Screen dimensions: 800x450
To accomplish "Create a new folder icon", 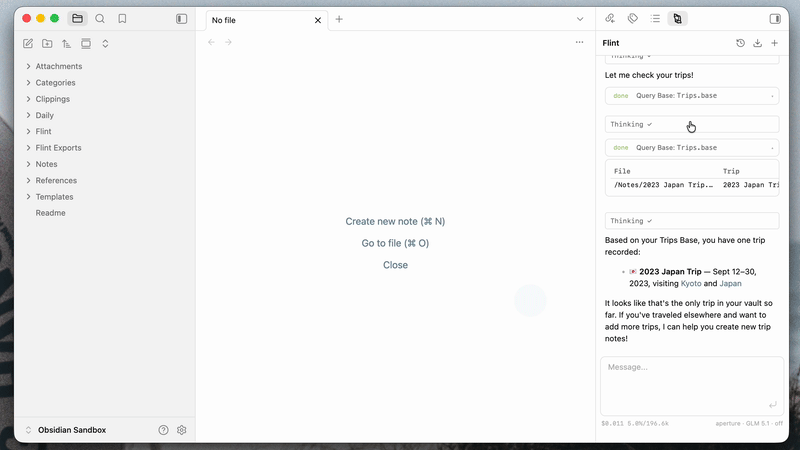I will [47, 43].
